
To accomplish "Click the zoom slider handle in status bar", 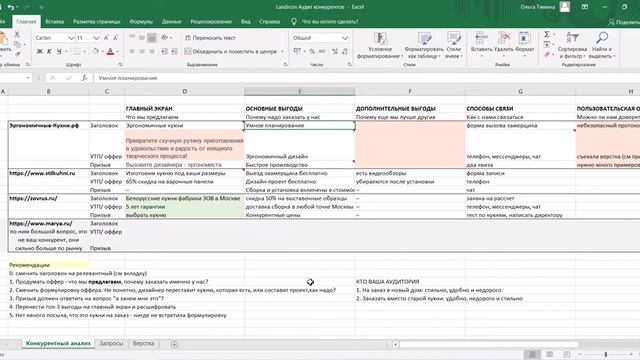I will click(x=606, y=355).
